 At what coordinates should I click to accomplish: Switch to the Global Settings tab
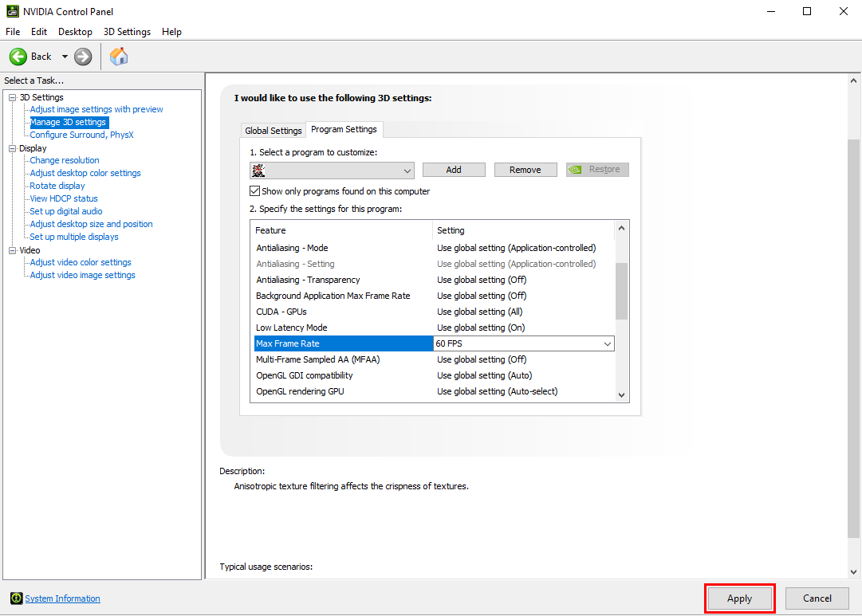pyautogui.click(x=274, y=131)
